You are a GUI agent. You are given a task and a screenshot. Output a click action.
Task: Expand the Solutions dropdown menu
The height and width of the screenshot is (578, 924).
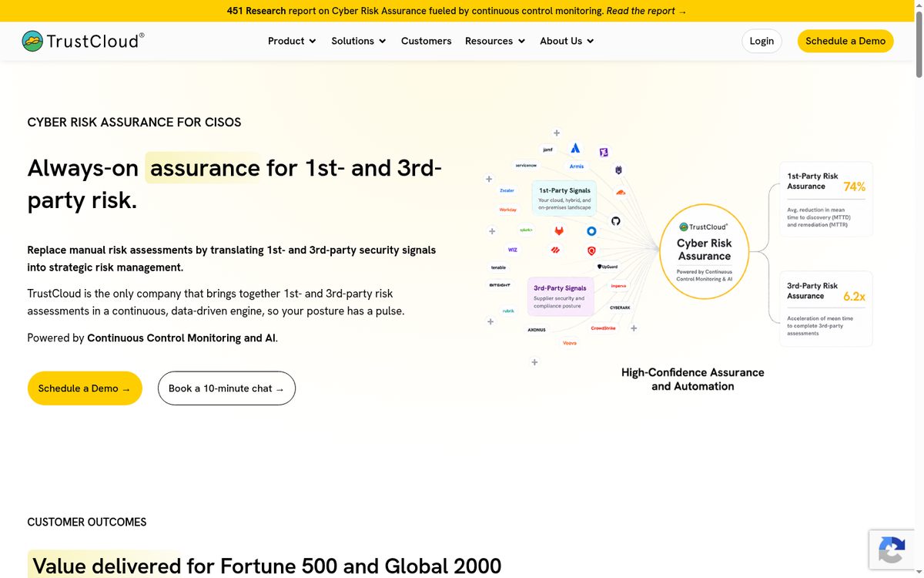(359, 41)
